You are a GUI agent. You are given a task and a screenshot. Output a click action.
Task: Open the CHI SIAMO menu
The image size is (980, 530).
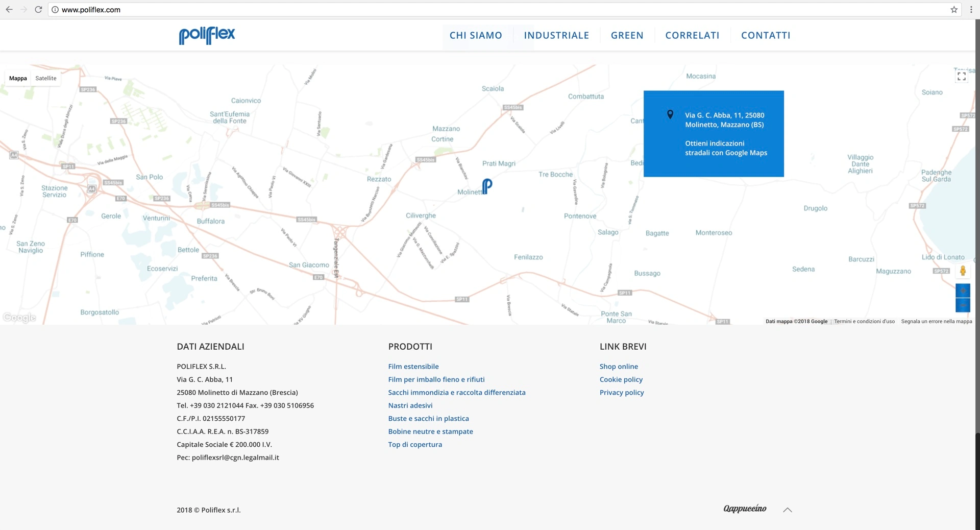[x=476, y=35]
